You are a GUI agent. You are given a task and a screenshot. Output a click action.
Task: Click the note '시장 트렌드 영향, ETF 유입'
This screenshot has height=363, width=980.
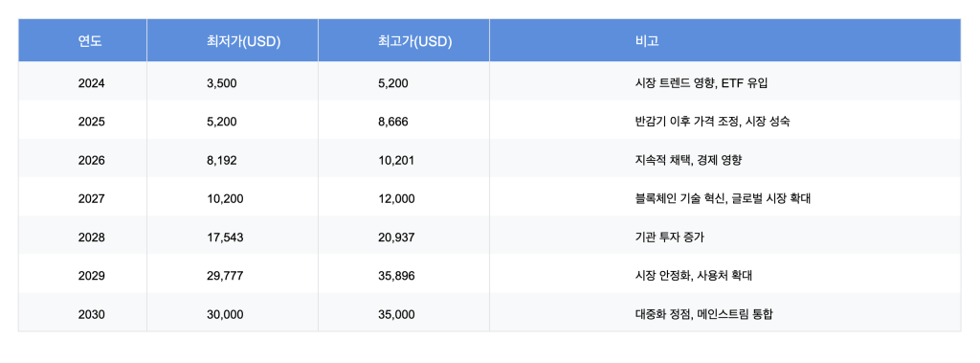701,82
